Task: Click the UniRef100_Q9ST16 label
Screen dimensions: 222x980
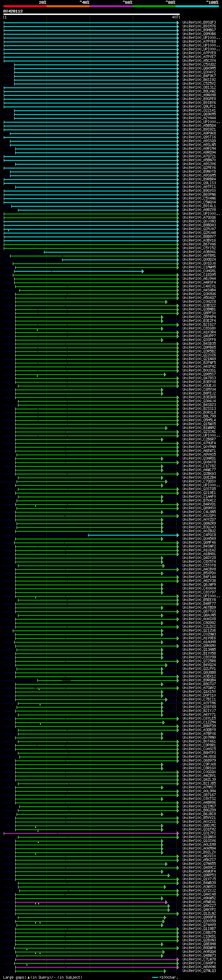Action: [199, 137]
